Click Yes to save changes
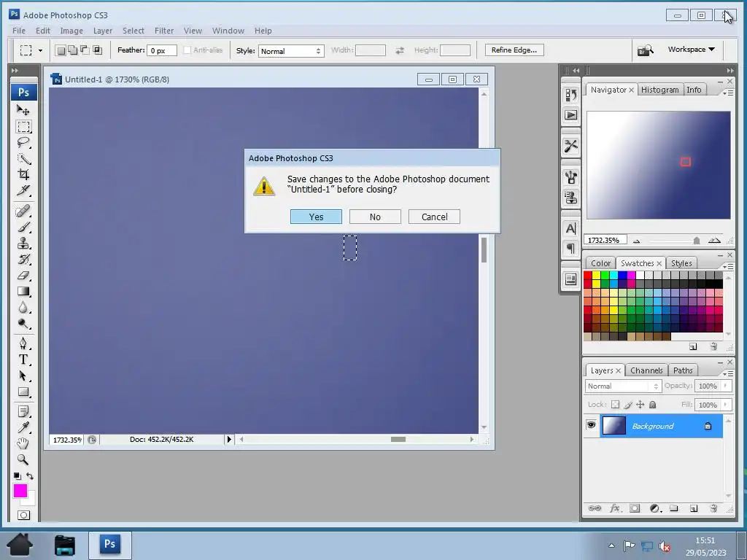747x560 pixels. 316,217
